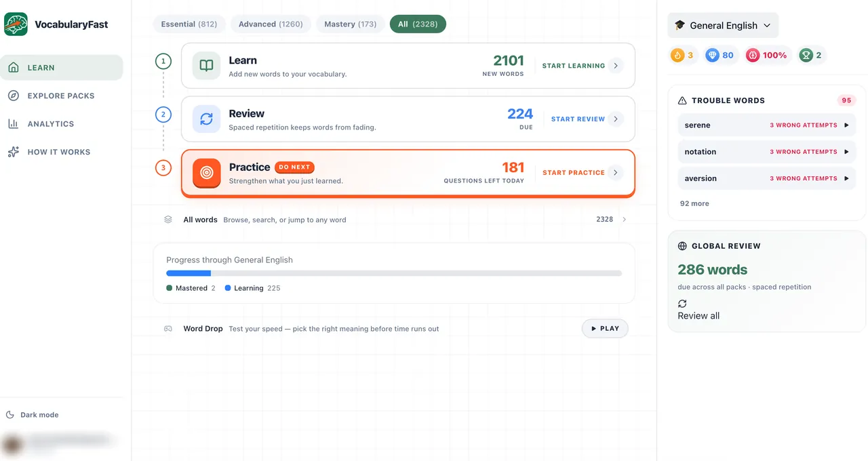The width and height of the screenshot is (868, 461).
Task: Click the word notation in Trouble Words
Action: [x=700, y=152]
